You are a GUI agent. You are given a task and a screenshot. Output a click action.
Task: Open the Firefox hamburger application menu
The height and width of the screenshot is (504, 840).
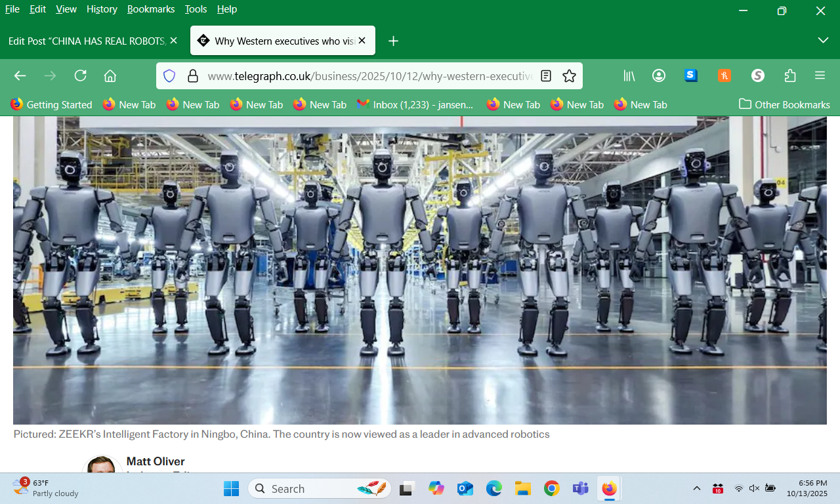pos(820,75)
